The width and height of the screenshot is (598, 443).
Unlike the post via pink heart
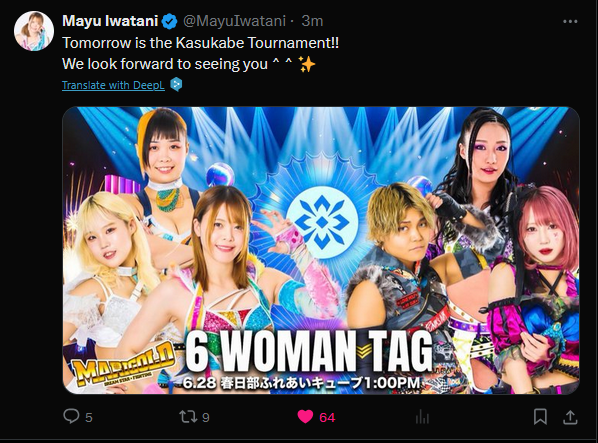click(305, 417)
